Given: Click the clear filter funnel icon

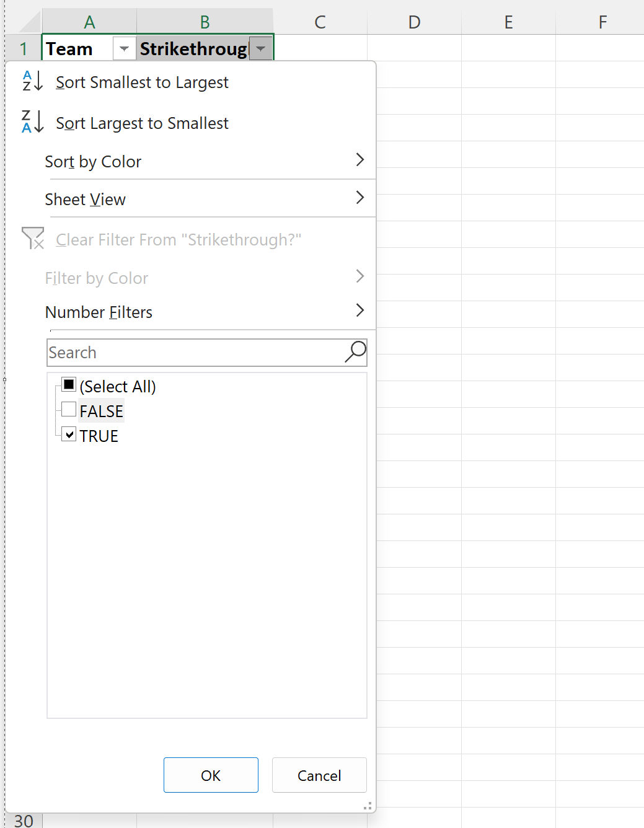Looking at the screenshot, I should 32,239.
